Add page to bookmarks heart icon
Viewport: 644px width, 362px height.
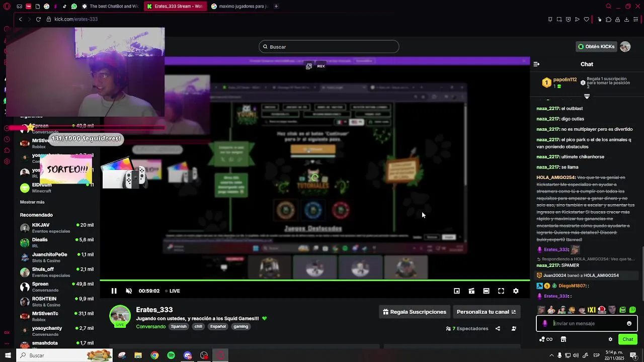586,19
